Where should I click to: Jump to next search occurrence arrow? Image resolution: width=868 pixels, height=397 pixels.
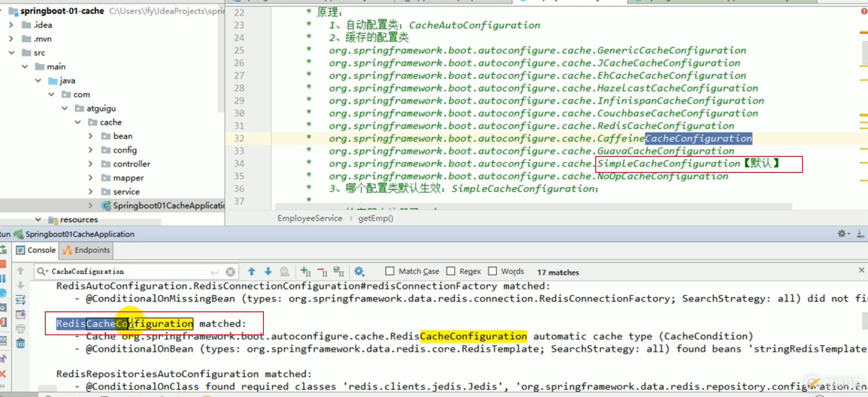[x=268, y=271]
